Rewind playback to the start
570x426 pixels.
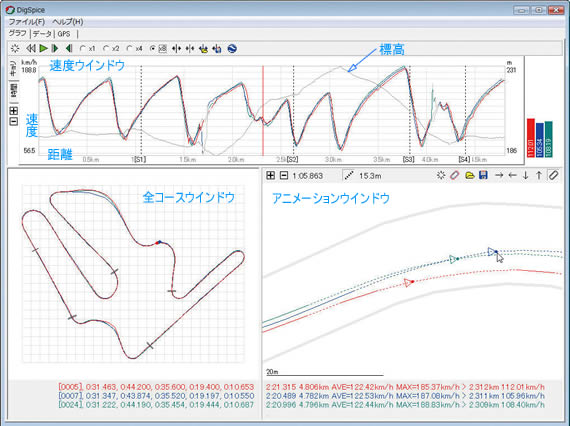(31, 48)
